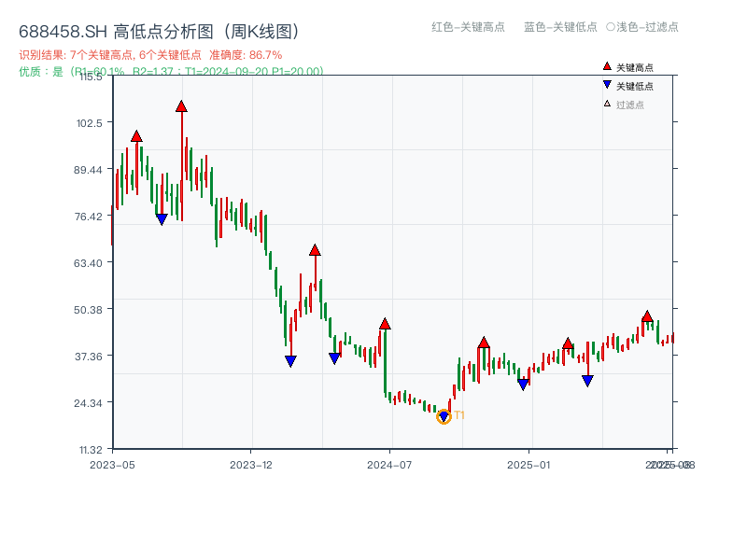The width and height of the screenshot is (747, 560).
Task: Click the y-axis label 76.42
Action: [88, 217]
